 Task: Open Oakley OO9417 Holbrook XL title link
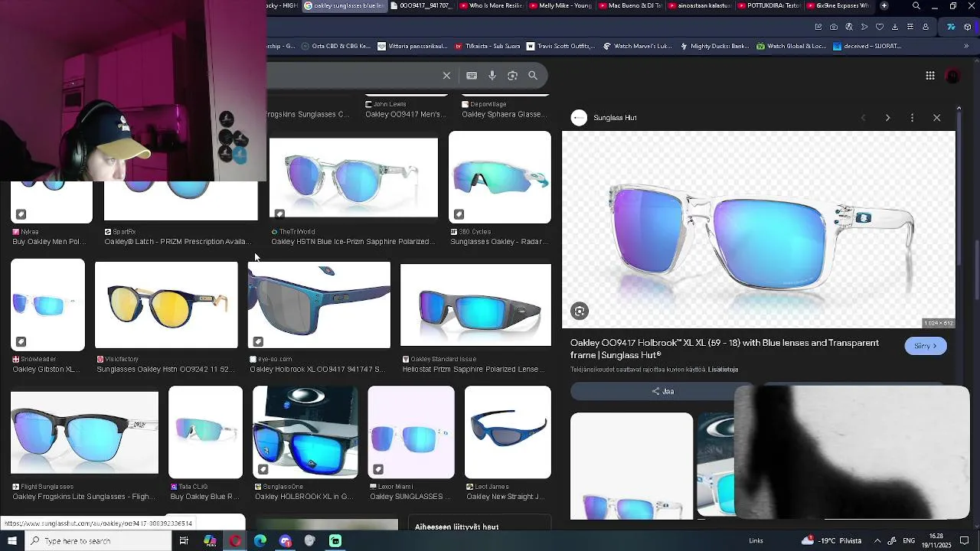coord(724,349)
